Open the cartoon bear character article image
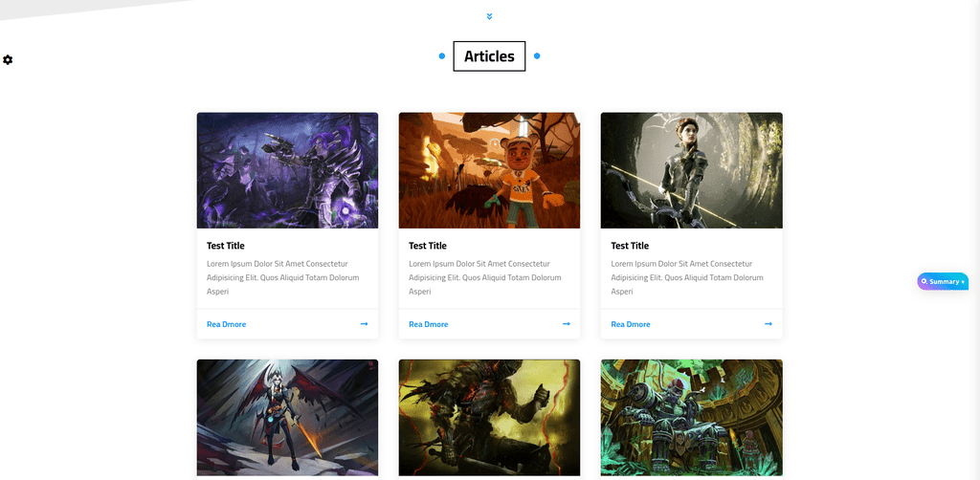980x480 pixels. [x=489, y=170]
